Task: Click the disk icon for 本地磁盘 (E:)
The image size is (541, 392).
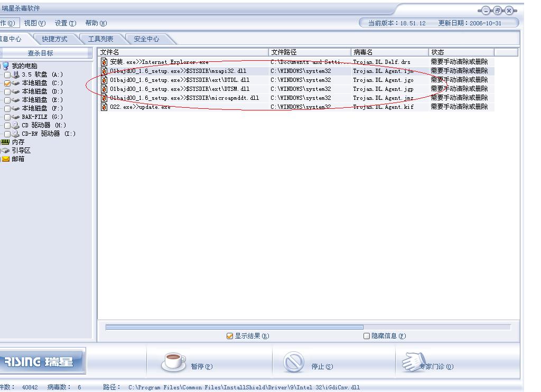Action: point(16,100)
